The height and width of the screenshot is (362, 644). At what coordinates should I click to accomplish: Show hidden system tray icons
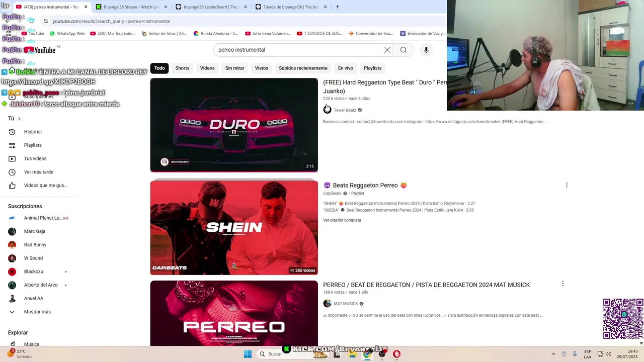click(x=553, y=354)
